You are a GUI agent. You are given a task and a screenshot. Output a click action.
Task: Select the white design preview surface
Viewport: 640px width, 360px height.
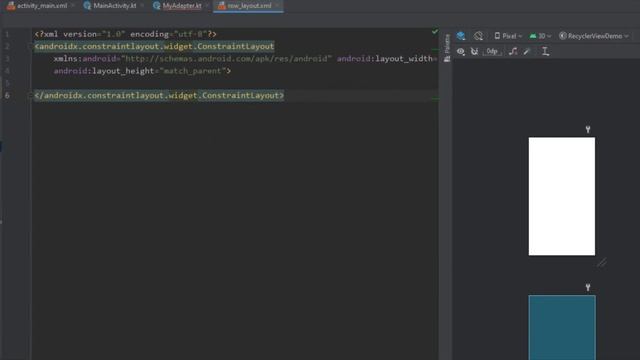[562, 196]
